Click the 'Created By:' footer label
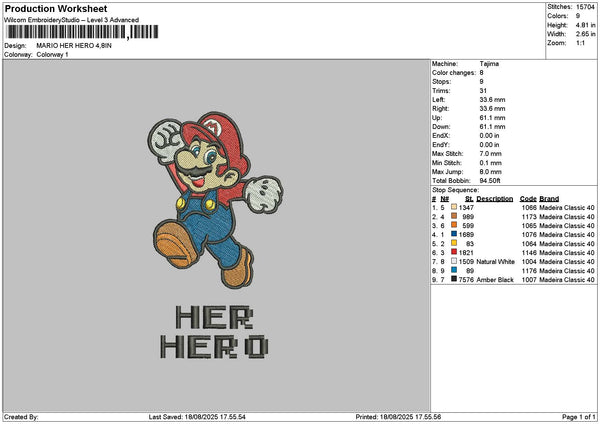Image resolution: width=600 pixels, height=424 pixels. tap(21, 417)
